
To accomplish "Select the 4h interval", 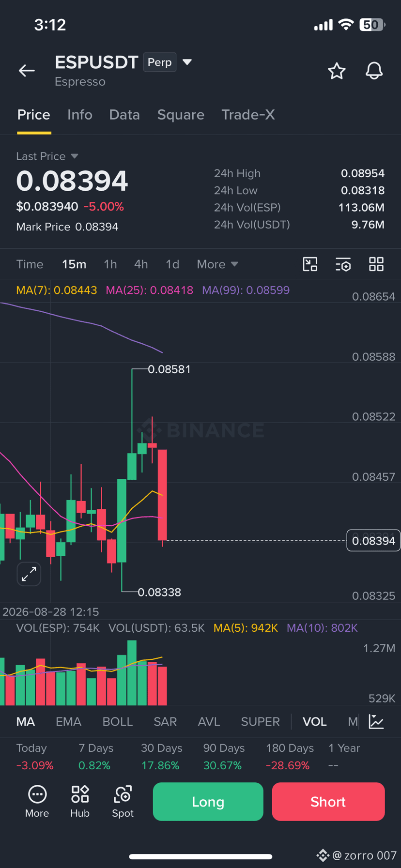I will tap(141, 264).
